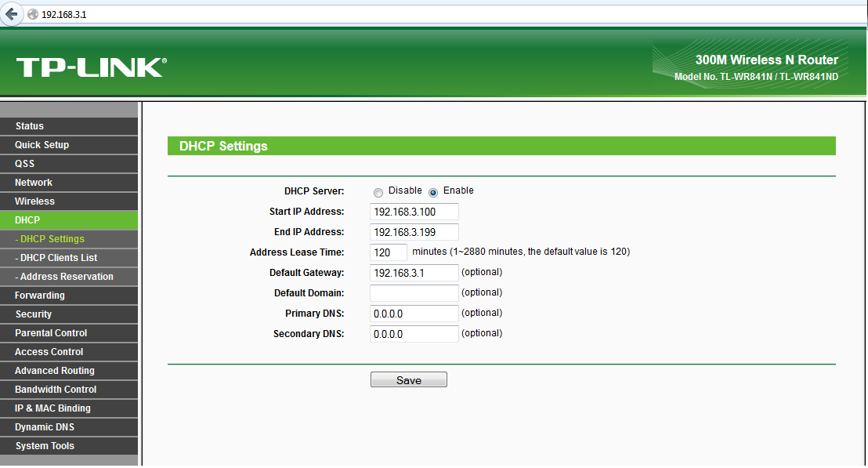Open Parental Control in the sidebar
The image size is (868, 468).
click(69, 333)
